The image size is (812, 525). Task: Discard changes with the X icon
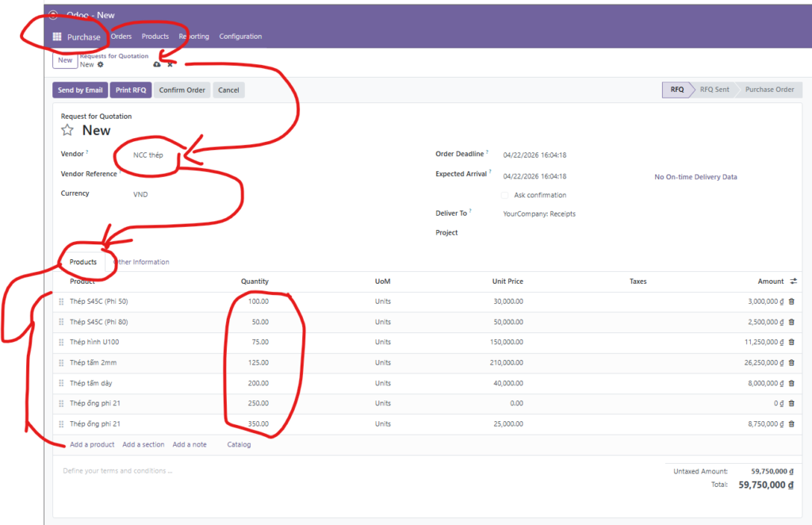click(x=170, y=65)
